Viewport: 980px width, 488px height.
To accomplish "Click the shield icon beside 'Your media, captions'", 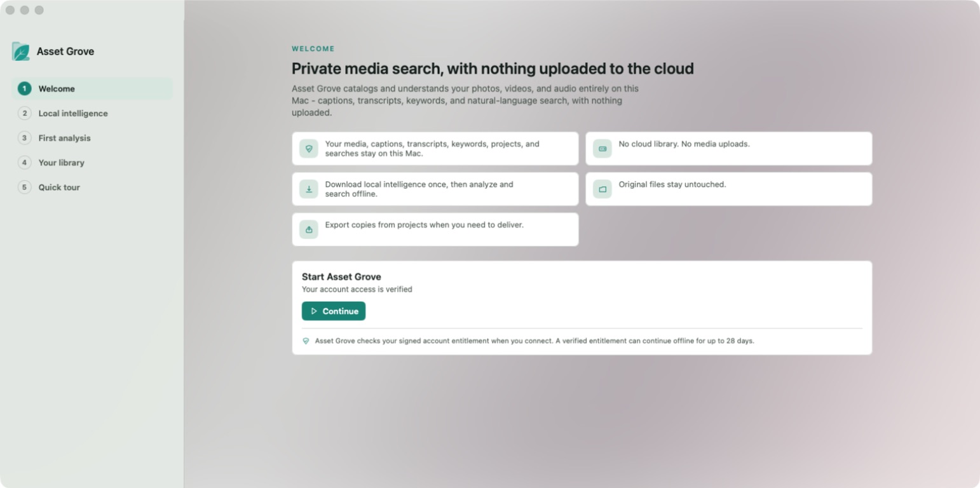I will tap(309, 149).
